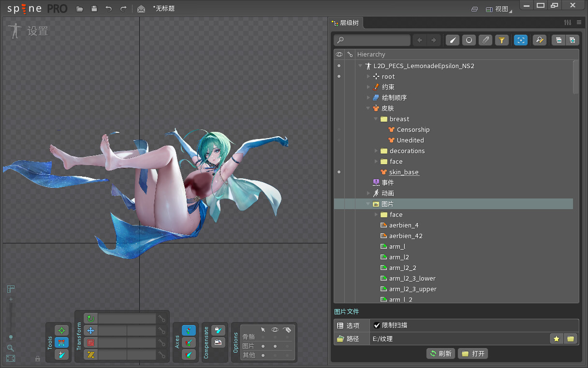Activate the Pose tool in Tools
Screen dimensions: 588x368
(61, 331)
